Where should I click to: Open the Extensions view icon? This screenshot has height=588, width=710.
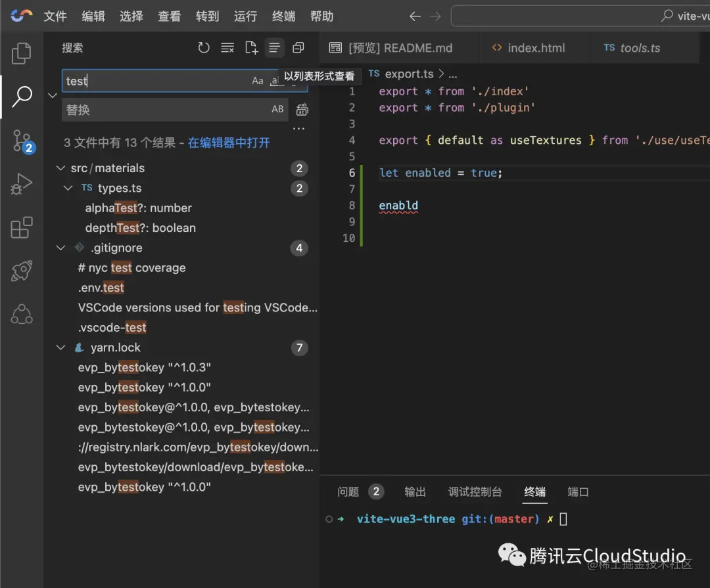21,227
